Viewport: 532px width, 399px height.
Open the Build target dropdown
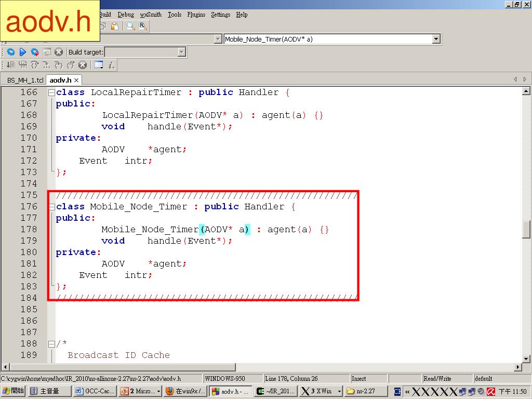click(181, 52)
